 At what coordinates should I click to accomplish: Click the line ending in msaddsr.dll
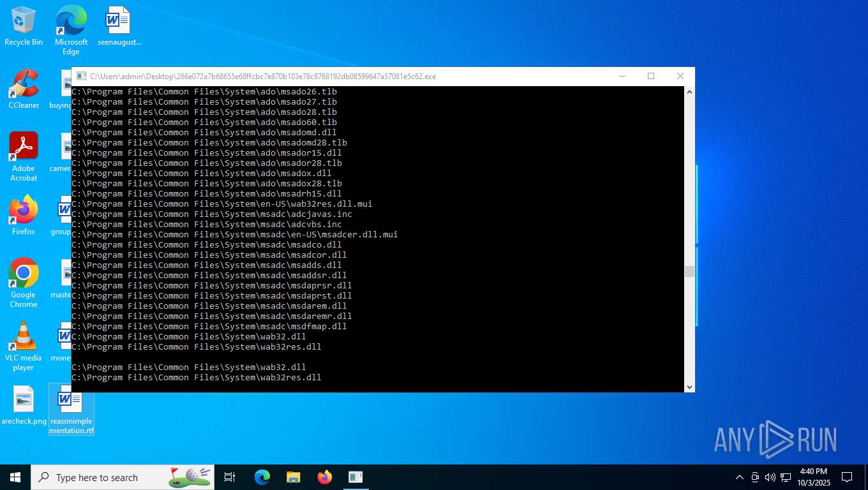[x=209, y=276]
